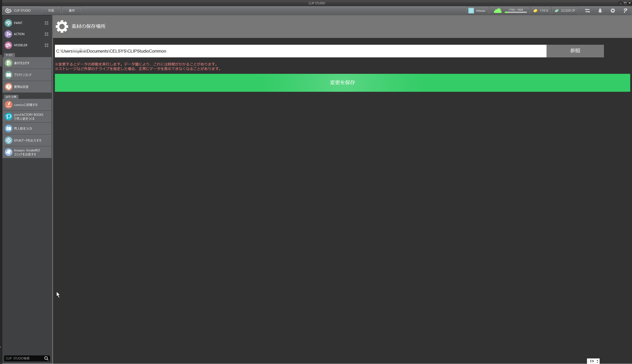Open the 素材 tab
Viewport: 632px width, 364px height.
pos(72,11)
